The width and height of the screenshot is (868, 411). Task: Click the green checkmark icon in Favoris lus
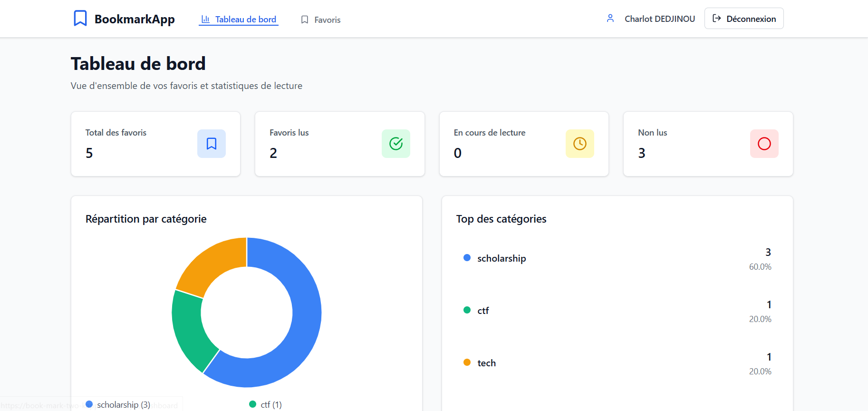[396, 144]
